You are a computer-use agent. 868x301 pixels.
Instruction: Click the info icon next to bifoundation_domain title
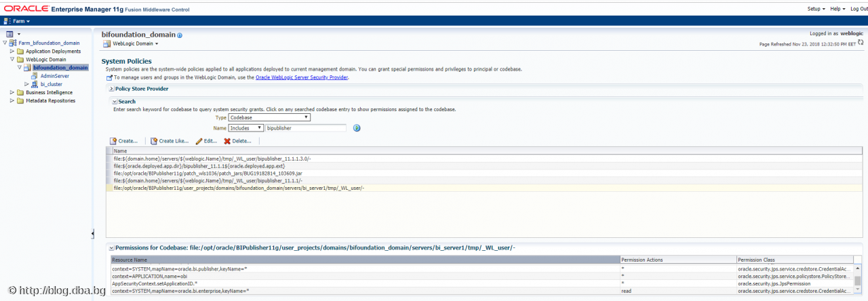[x=180, y=35]
